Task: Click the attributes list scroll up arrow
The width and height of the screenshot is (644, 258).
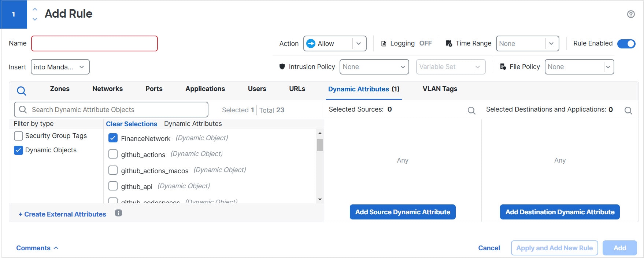Action: [x=320, y=133]
